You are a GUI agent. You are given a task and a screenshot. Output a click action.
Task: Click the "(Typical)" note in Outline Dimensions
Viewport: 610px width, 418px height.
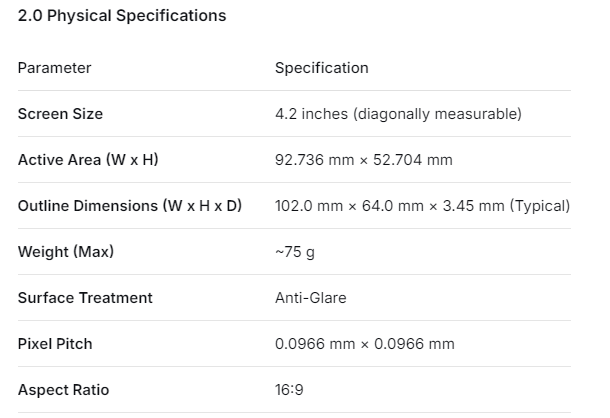point(540,206)
